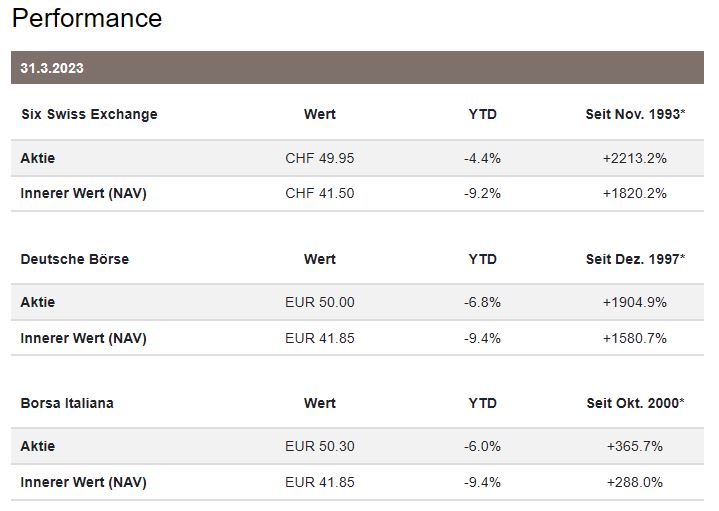Click the +288.0% NAV performance figure
The height and width of the screenshot is (511, 719).
[634, 482]
